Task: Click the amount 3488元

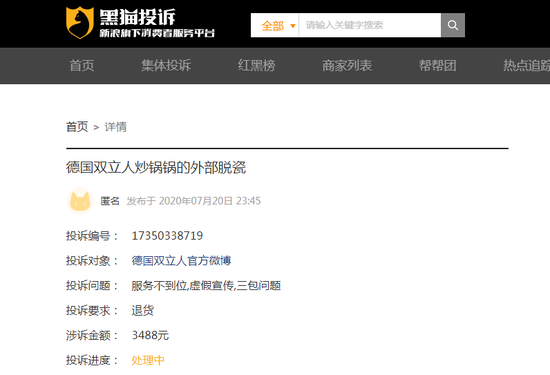Action: coord(150,335)
